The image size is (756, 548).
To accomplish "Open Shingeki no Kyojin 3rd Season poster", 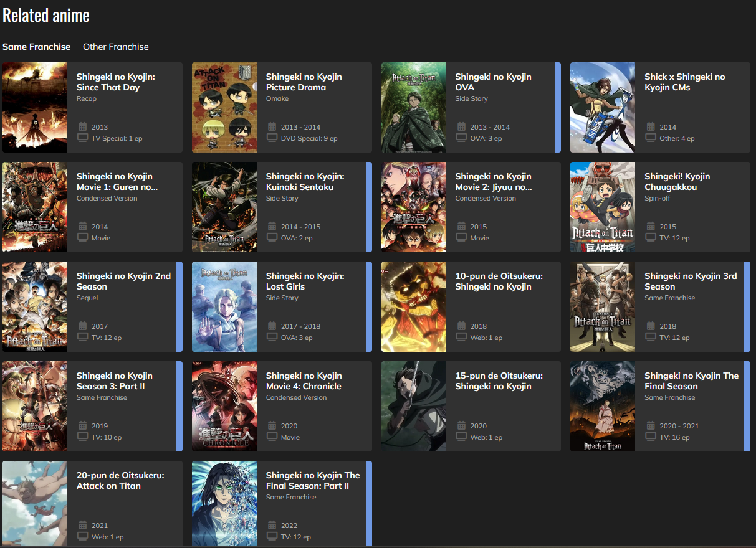I will 603,306.
